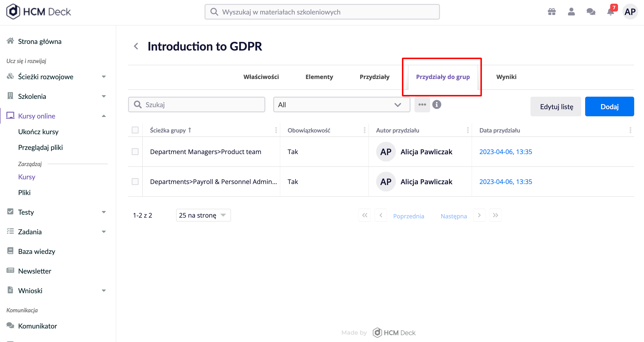Open the user profile icon
Image resolution: width=644 pixels, height=342 pixels.
[x=571, y=12]
